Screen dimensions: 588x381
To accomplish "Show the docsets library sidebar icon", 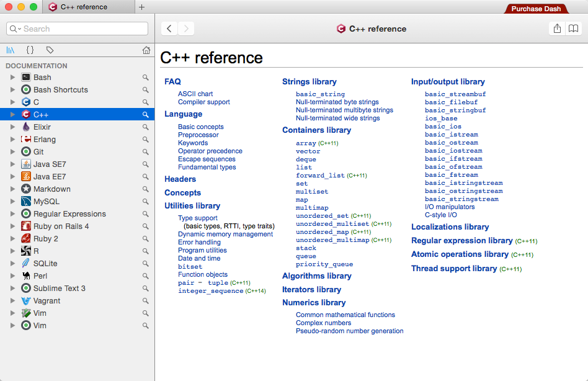I will tap(11, 50).
